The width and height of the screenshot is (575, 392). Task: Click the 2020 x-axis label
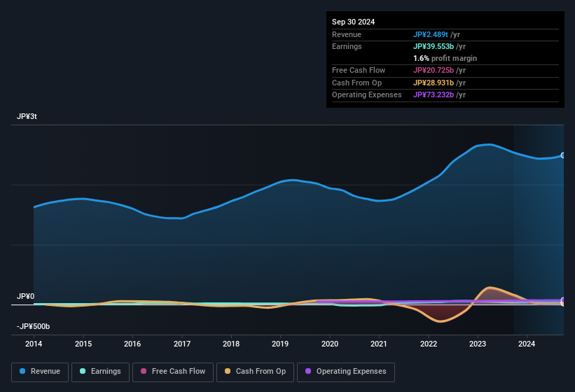330,344
